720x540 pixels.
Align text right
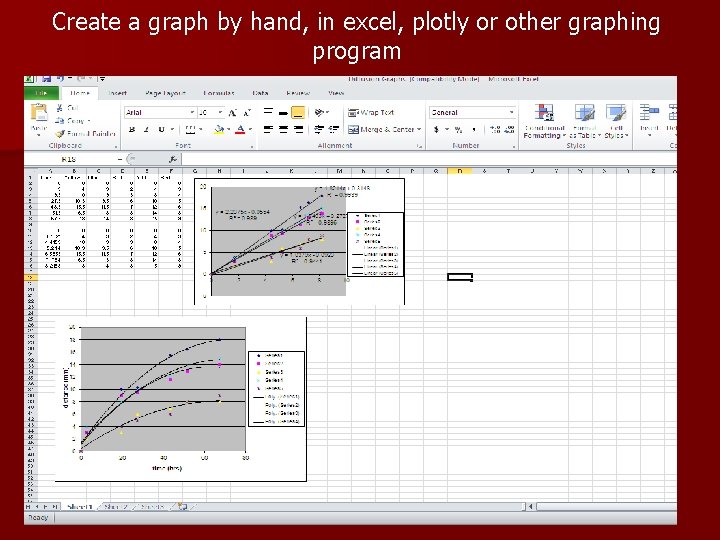pyautogui.click(x=298, y=129)
